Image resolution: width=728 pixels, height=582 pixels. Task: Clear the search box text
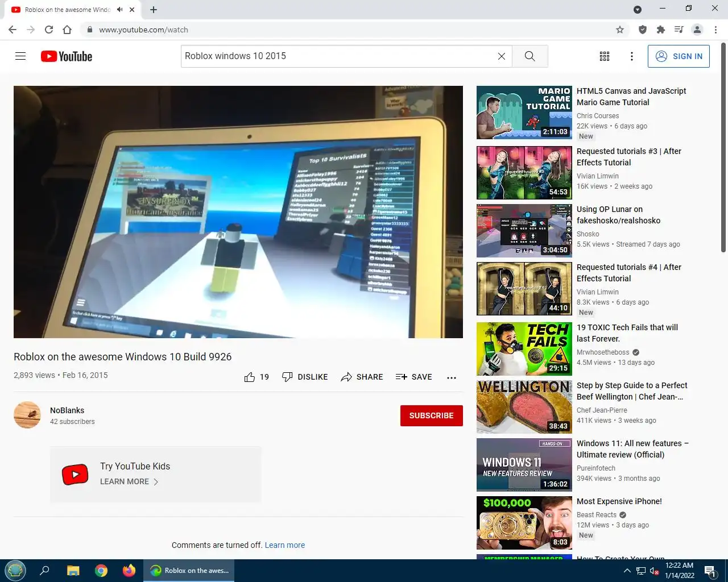(x=501, y=56)
